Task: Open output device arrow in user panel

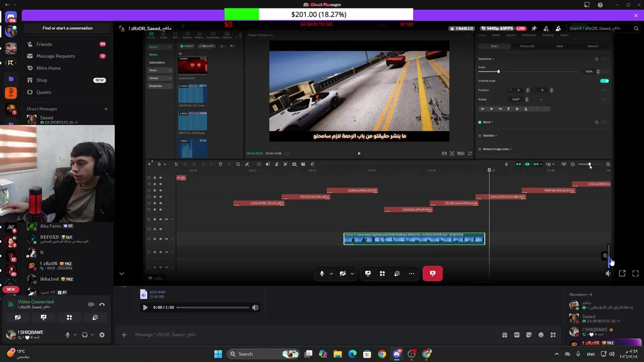Action: (x=92, y=335)
